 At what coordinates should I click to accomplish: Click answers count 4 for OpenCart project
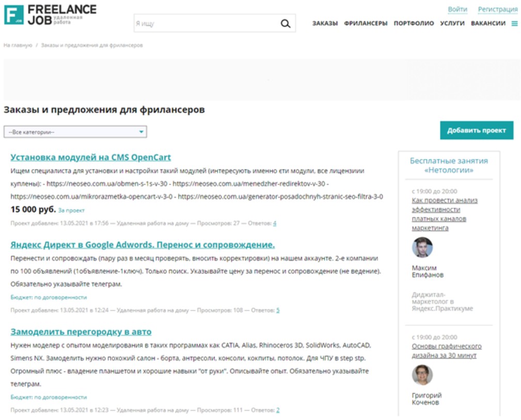[x=275, y=223]
